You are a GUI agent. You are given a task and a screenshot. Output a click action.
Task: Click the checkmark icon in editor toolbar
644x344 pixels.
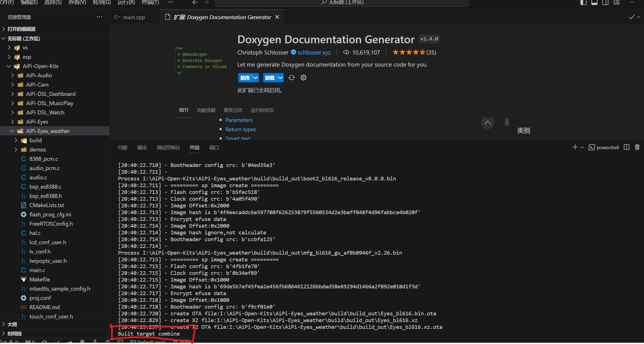point(632,17)
